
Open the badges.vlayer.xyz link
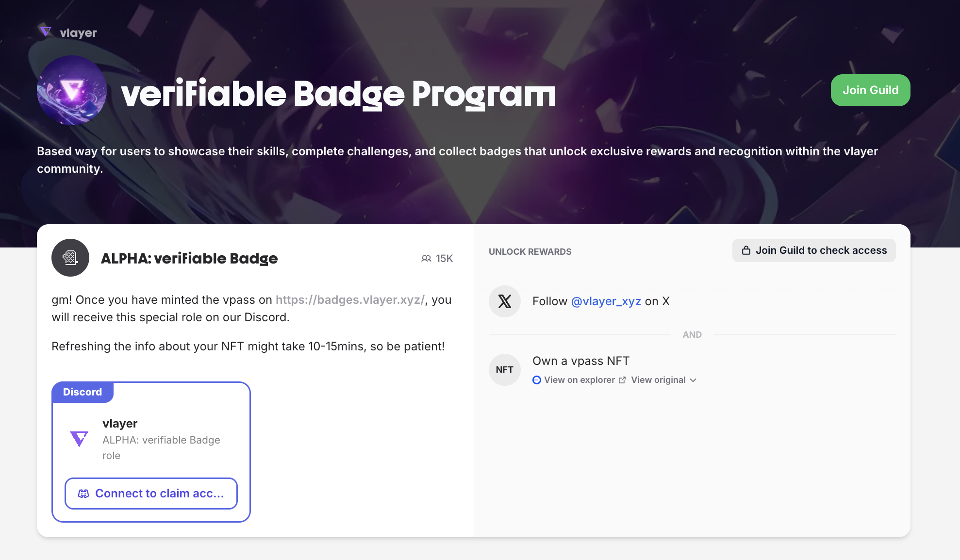[350, 300]
